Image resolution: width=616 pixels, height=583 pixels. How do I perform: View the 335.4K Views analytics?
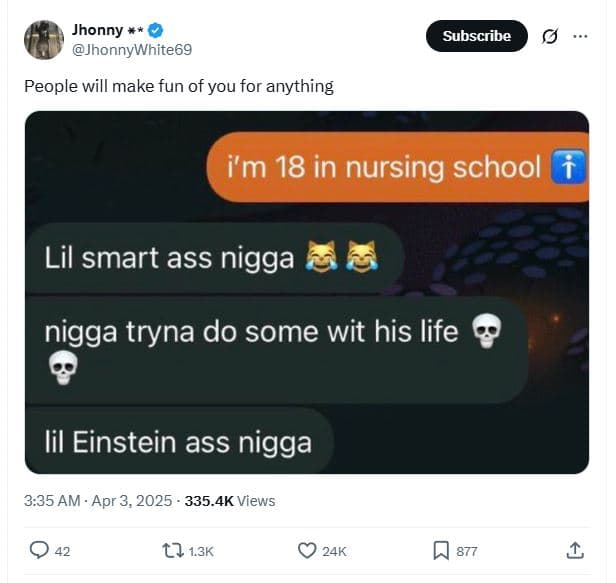click(x=230, y=500)
